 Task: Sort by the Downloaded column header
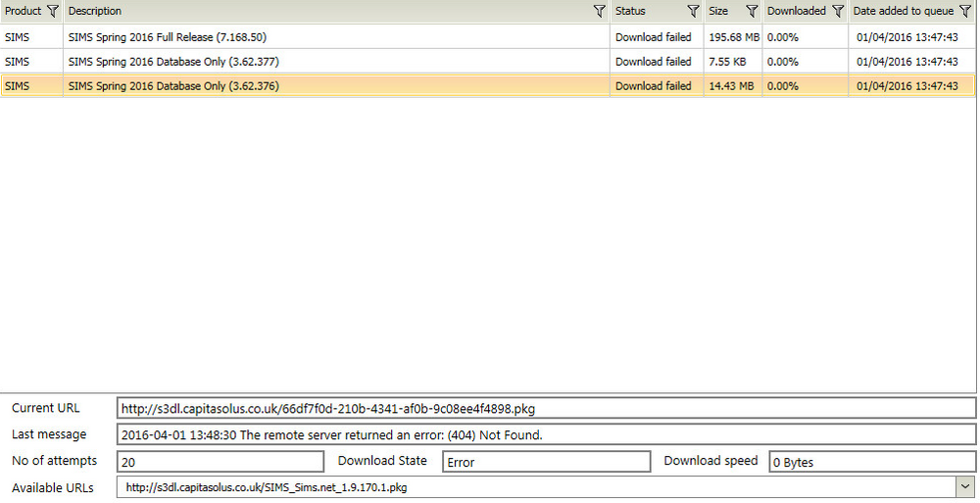click(x=796, y=11)
